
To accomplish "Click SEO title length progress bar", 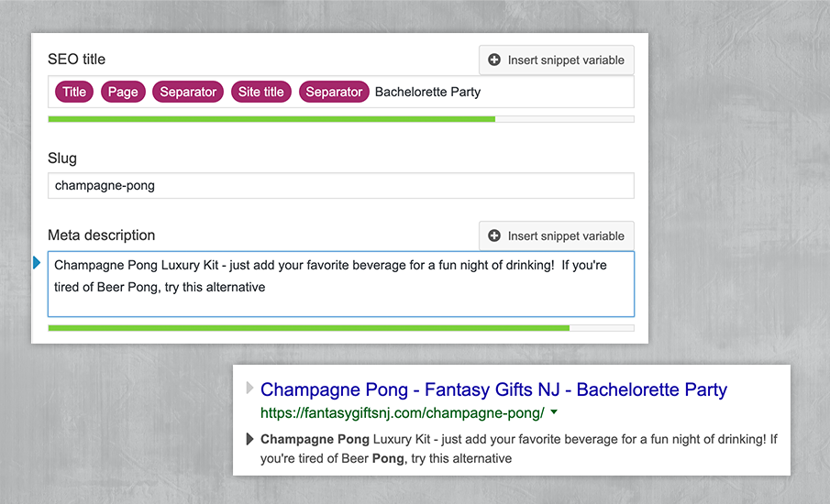I will [339, 119].
